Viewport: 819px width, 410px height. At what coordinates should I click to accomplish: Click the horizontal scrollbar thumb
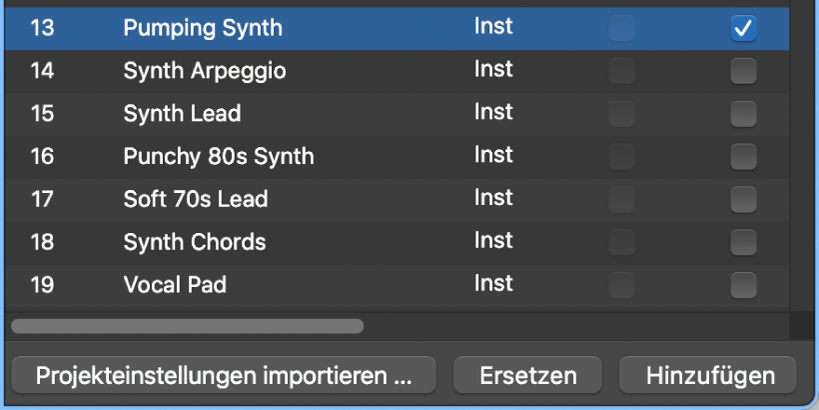187,326
